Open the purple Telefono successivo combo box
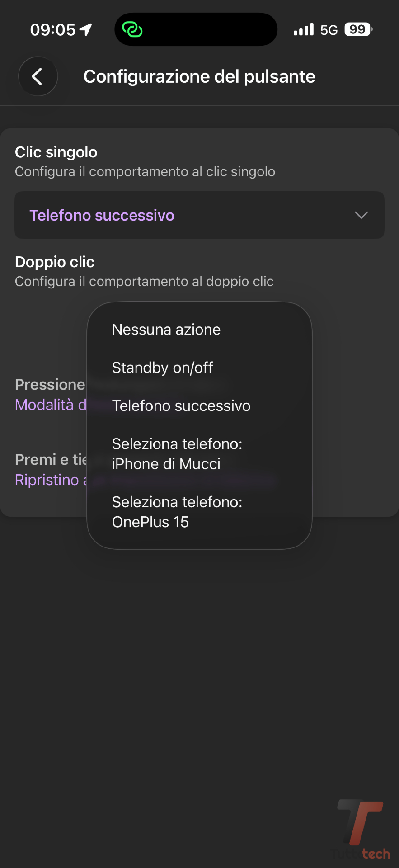The width and height of the screenshot is (399, 868). (x=102, y=215)
